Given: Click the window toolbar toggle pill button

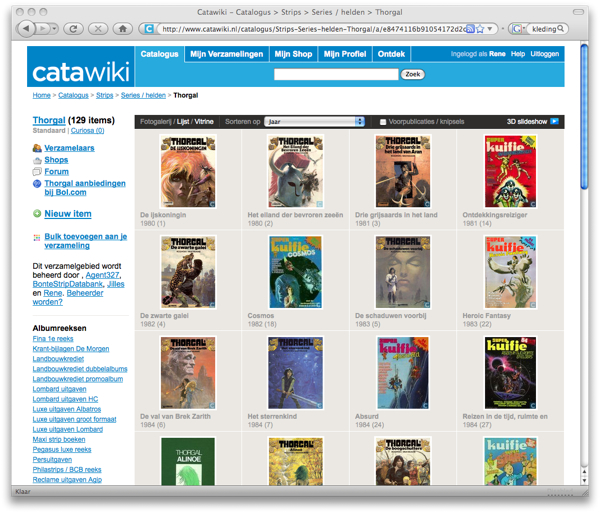Looking at the screenshot, I should (x=578, y=12).
